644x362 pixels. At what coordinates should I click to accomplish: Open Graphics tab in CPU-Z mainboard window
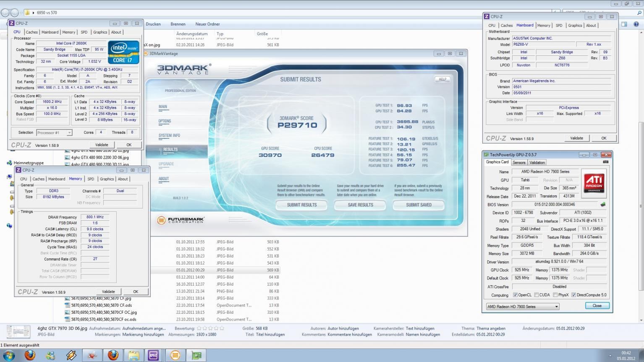click(575, 25)
